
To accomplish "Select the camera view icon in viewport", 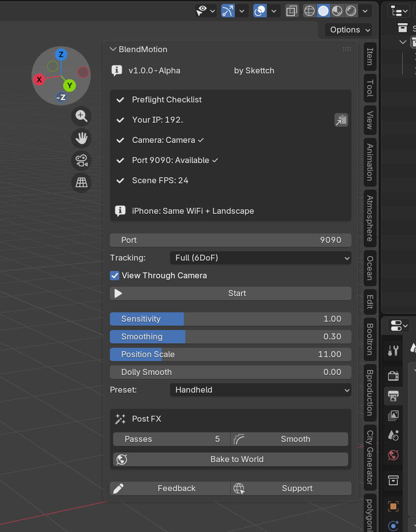I will pyautogui.click(x=81, y=161).
